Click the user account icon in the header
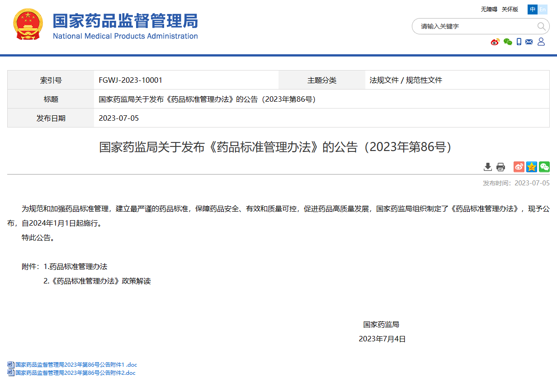557x392 pixels. [x=541, y=42]
